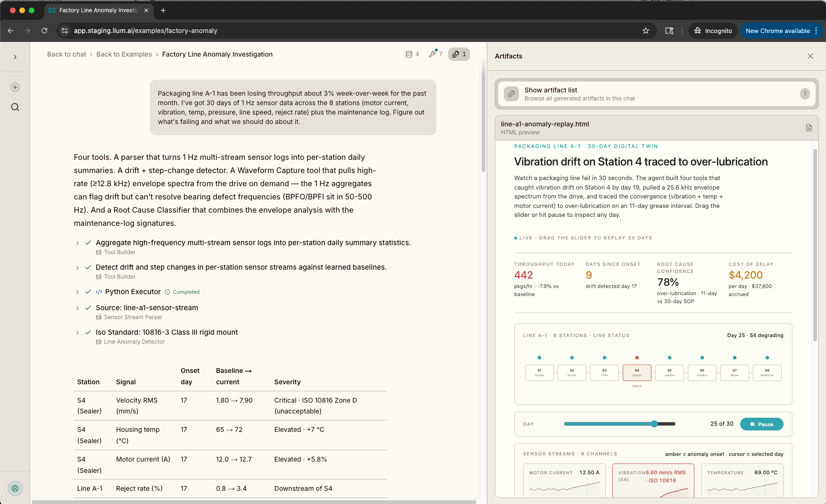Screen dimensions: 826x504
Task: Expand the Python Executor step
Action: [77, 292]
